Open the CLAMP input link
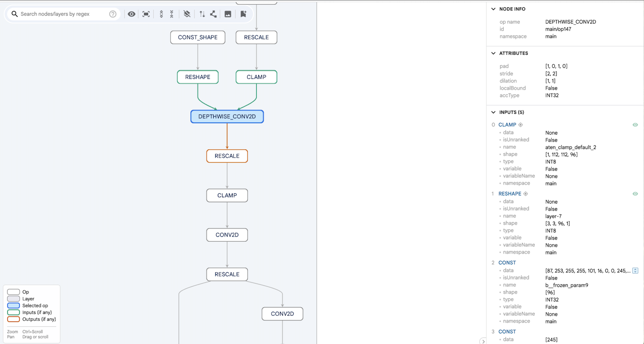 507,124
